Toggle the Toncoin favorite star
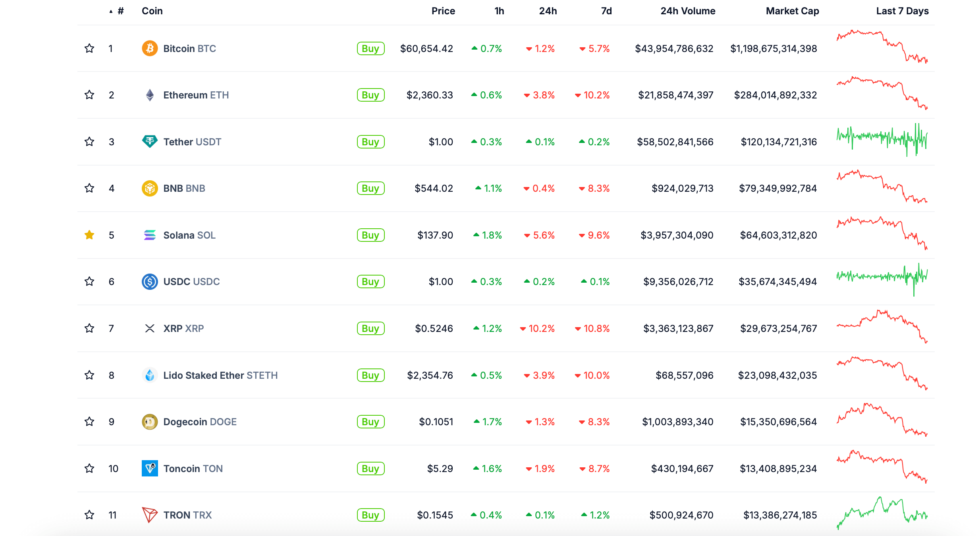The width and height of the screenshot is (980, 536). 89,469
